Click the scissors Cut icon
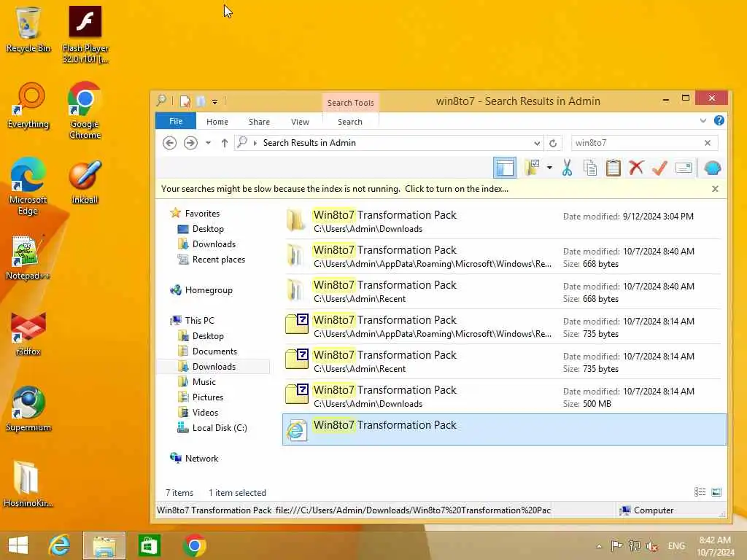 (567, 168)
